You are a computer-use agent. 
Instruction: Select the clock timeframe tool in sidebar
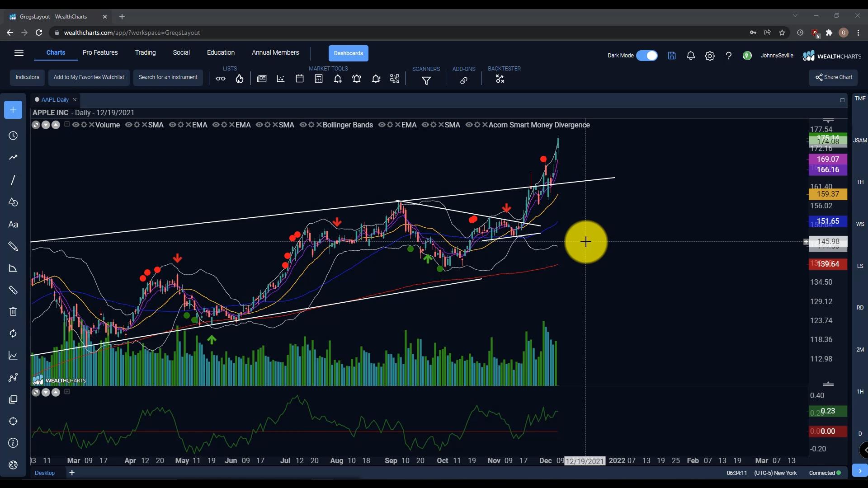click(13, 136)
